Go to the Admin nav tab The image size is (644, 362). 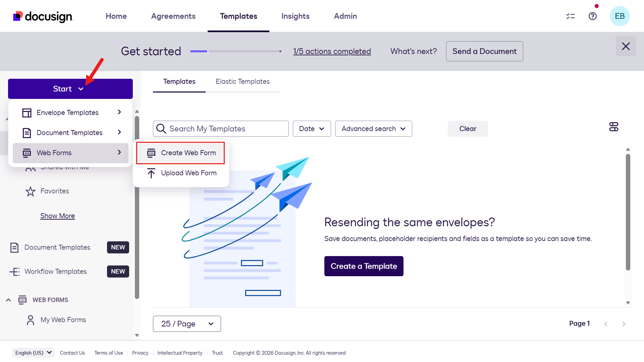345,16
